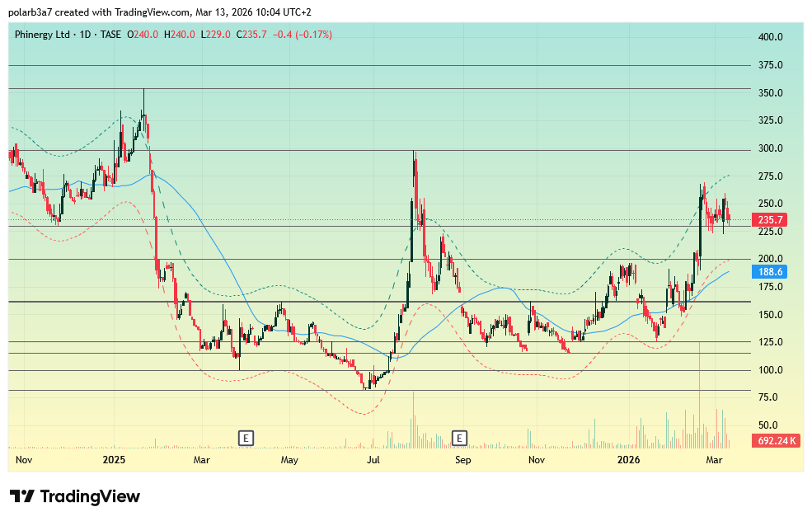Click the first earnings E marker near April
The height and width of the screenshot is (521, 812).
pyautogui.click(x=246, y=439)
